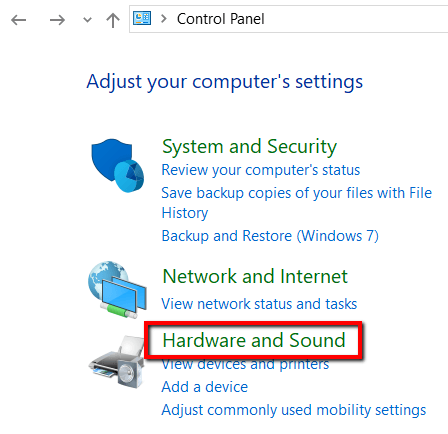Click the System and Security shield icon
This screenshot has height=434, width=448.
pyautogui.click(x=118, y=165)
